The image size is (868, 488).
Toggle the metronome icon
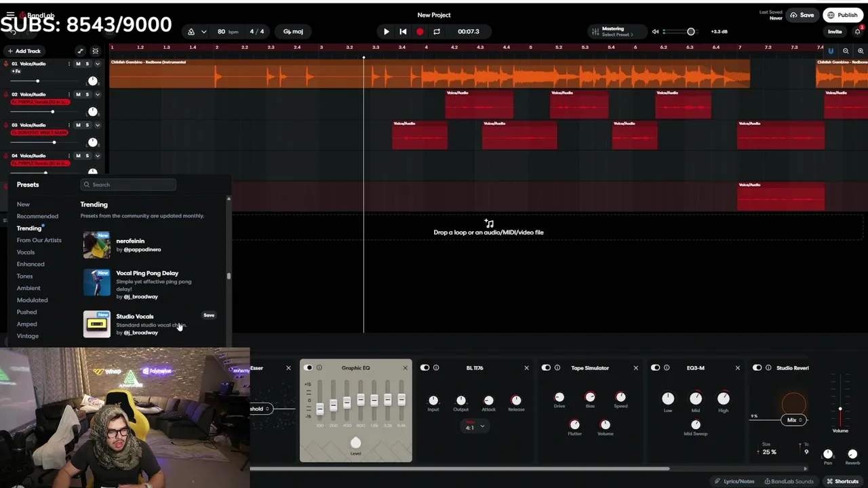191,31
